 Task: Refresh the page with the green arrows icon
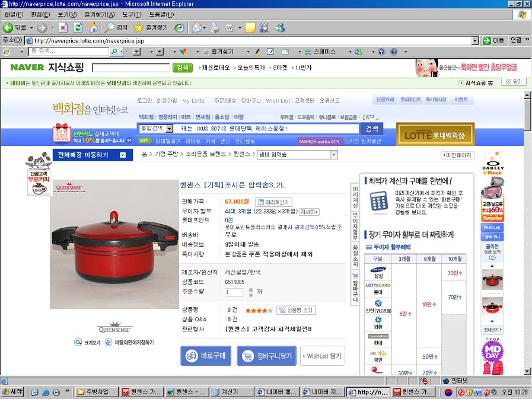pos(78,28)
